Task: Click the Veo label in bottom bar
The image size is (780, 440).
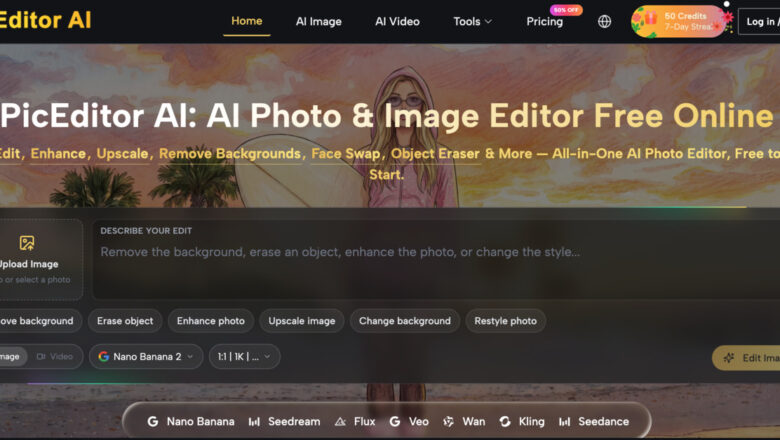Action: (419, 422)
